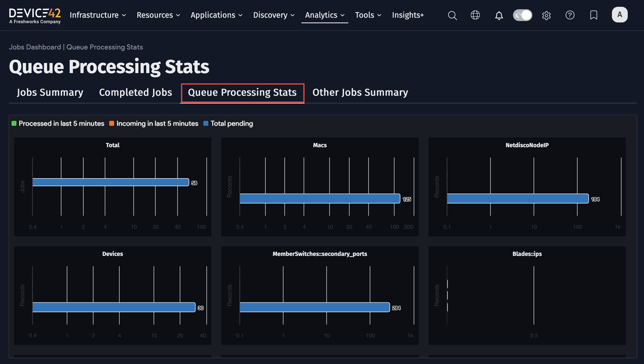The image size is (644, 364).
Task: Click the NetdiscoNodeIP chart blue bar
Action: (x=518, y=198)
